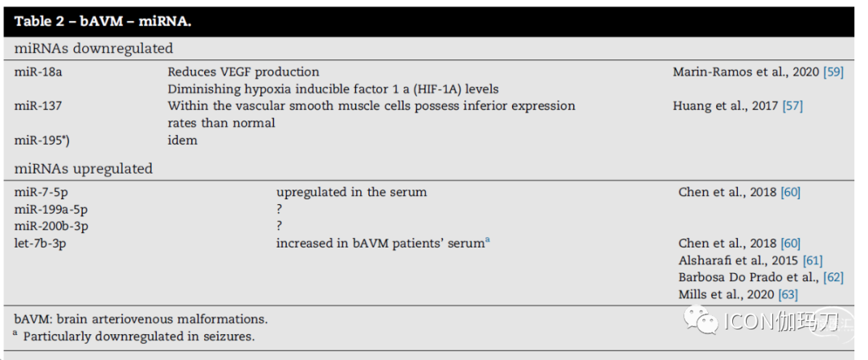Viewport: 868px width, 360px height.
Task: Select the miRNAs upregulated section header
Action: [84, 169]
